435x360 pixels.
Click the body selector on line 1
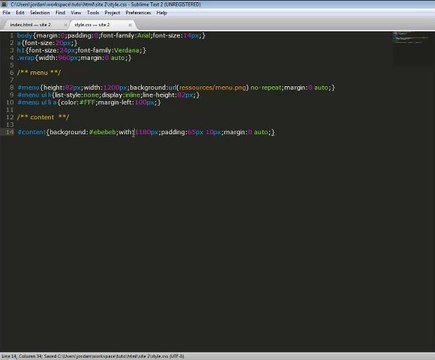coord(24,35)
